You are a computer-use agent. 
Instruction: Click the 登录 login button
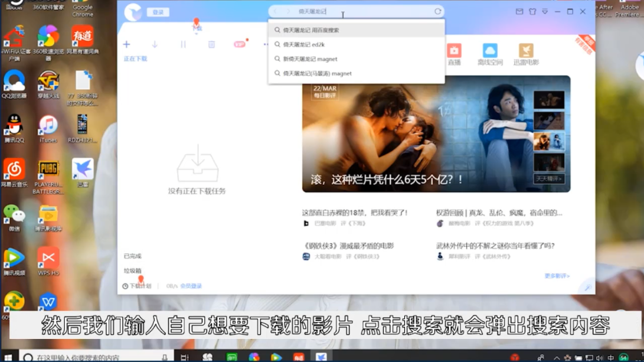click(158, 12)
